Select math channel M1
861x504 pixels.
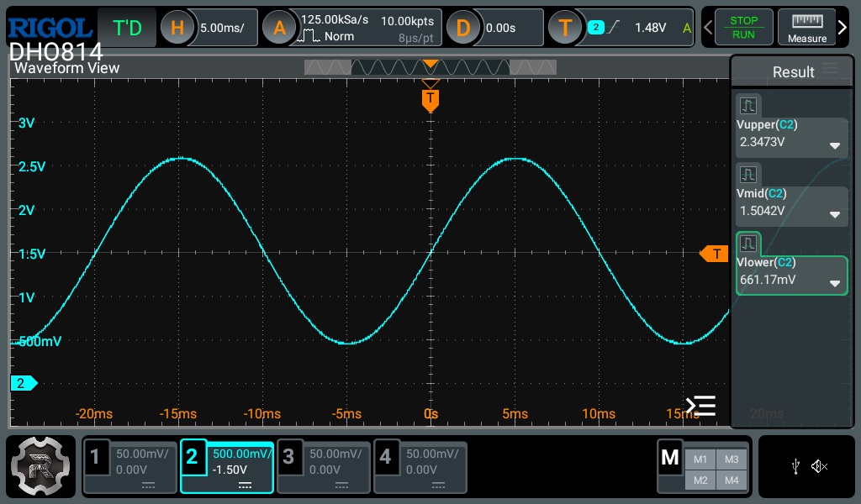[x=700, y=459]
